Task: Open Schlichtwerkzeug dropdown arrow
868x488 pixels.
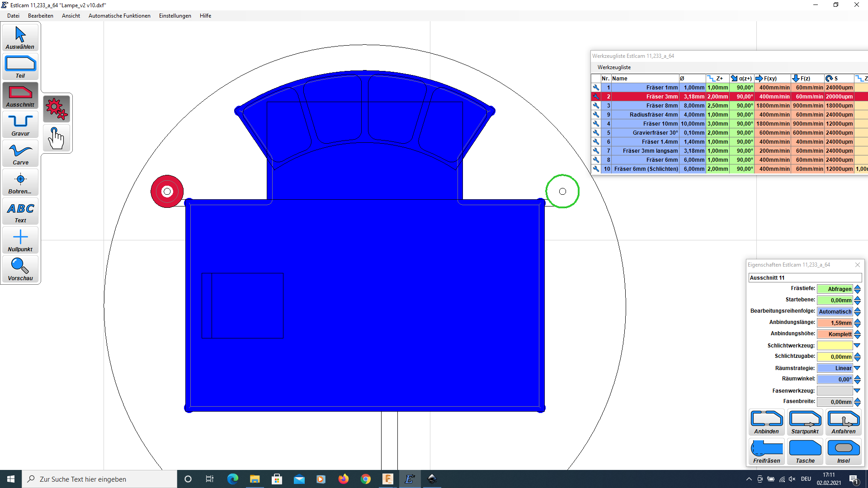Action: [857, 346]
